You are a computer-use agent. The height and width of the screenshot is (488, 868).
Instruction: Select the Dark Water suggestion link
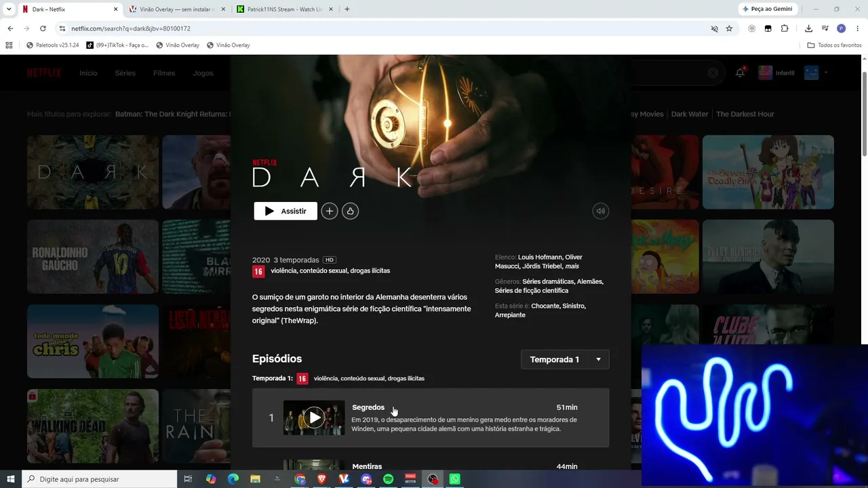pyautogui.click(x=690, y=114)
